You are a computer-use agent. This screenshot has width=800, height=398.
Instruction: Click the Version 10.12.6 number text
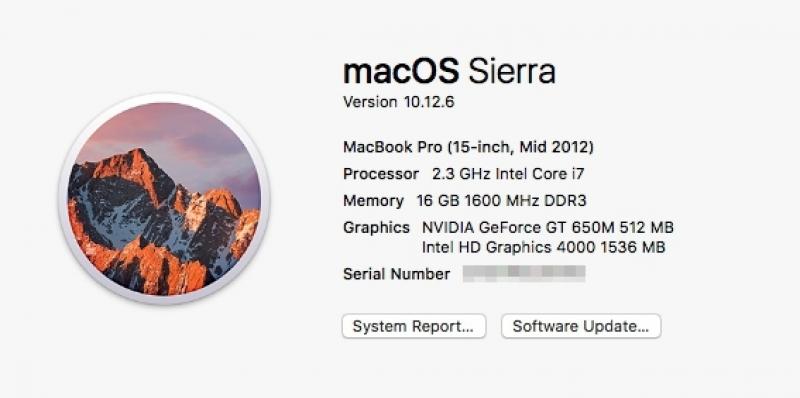point(429,102)
